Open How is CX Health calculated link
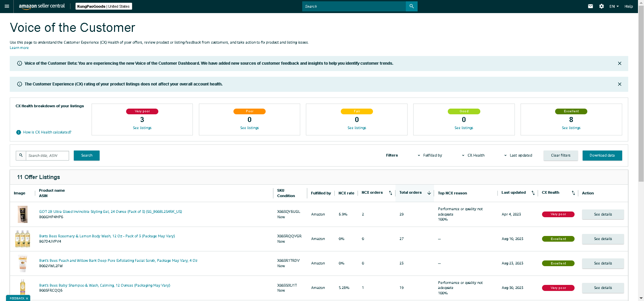Viewport: 644px width, 301px height. click(x=47, y=132)
